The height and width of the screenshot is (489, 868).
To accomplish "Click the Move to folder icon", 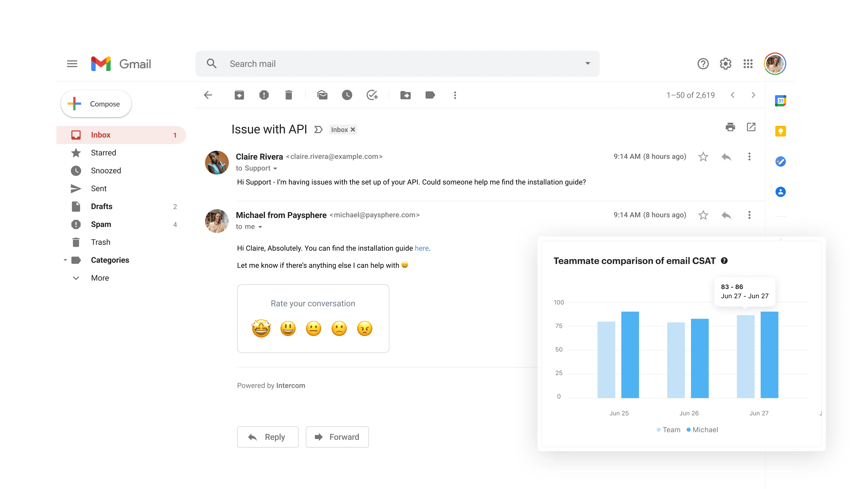I will [405, 95].
